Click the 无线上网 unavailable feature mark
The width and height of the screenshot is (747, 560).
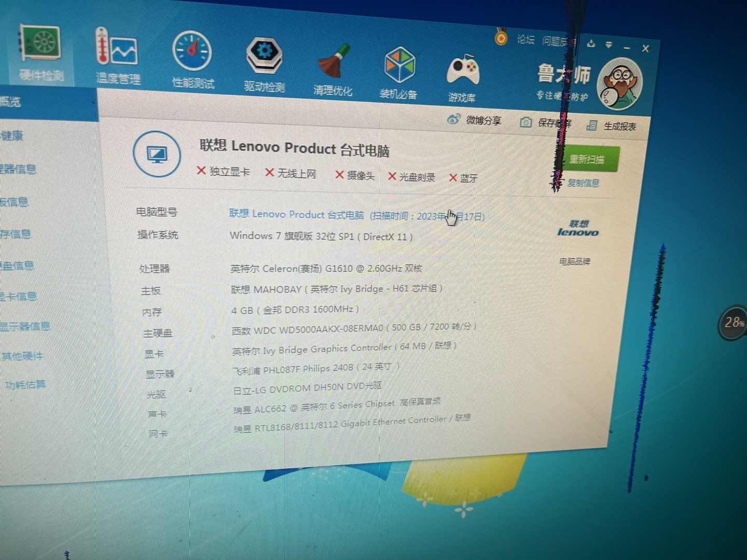point(290,173)
